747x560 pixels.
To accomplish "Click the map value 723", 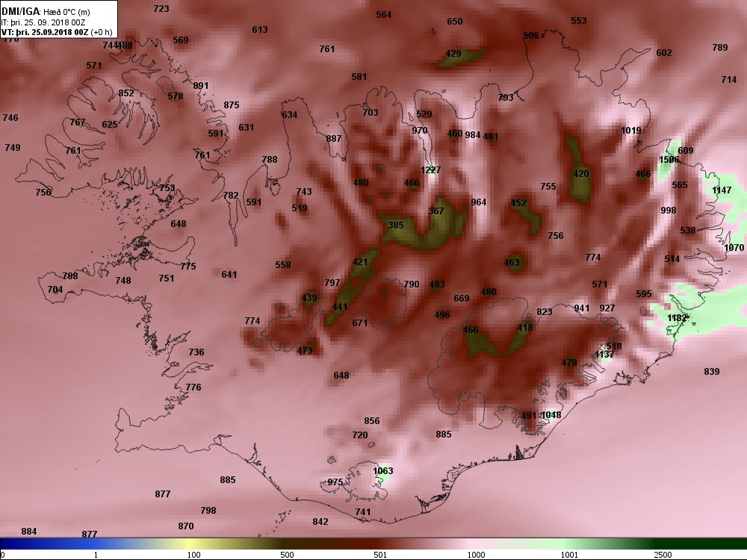I will 161,8.
